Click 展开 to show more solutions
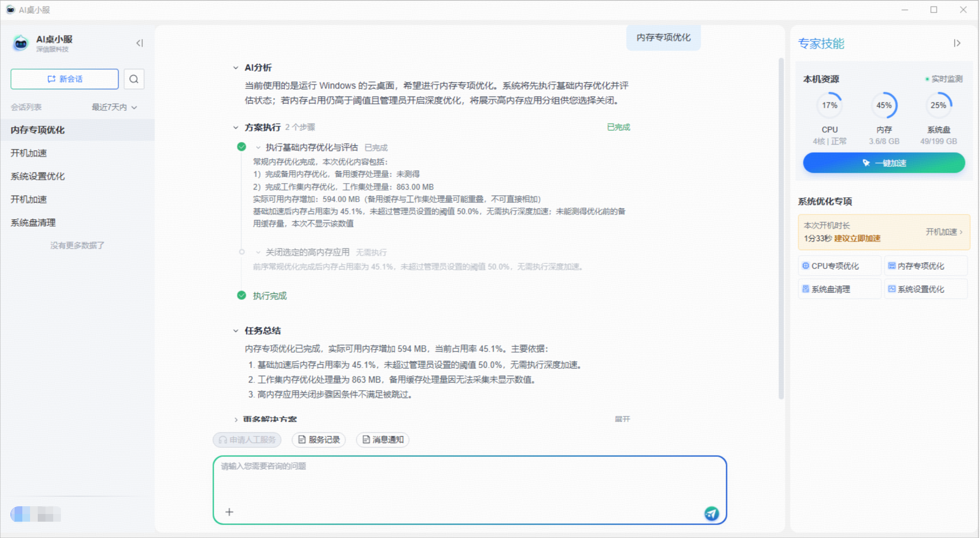 click(622, 419)
